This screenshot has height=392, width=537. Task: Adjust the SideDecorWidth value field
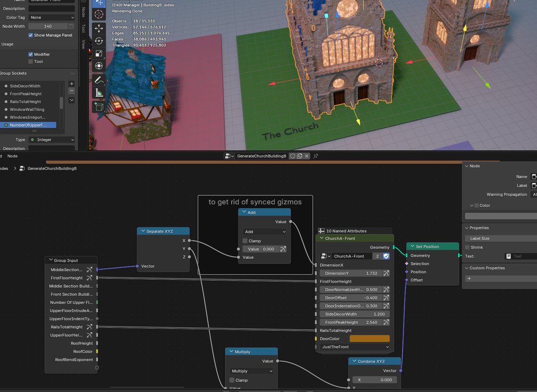point(355,314)
